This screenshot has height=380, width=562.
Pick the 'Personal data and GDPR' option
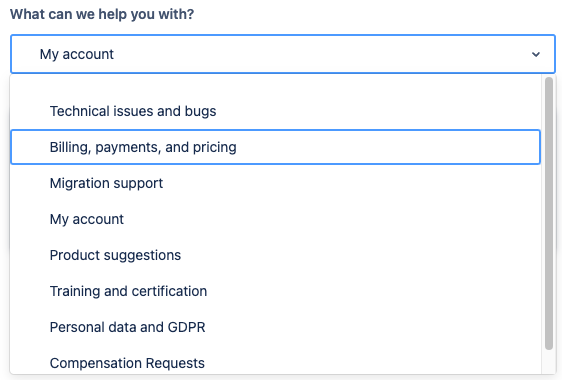[x=276, y=327]
